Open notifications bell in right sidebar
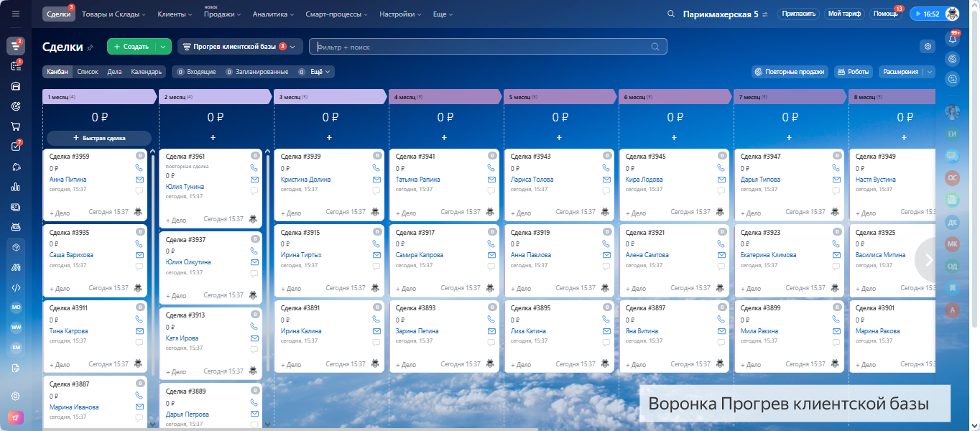The height and width of the screenshot is (431, 980). point(953,40)
